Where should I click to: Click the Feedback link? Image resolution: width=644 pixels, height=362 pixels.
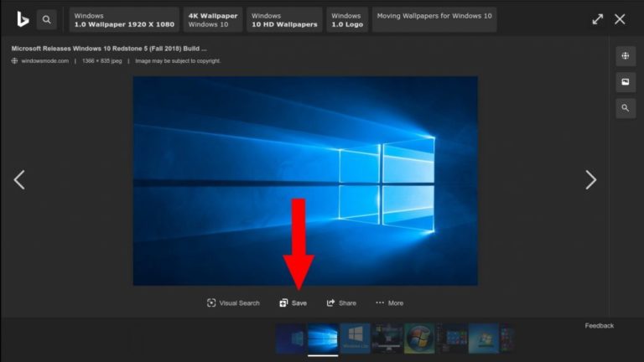[x=599, y=325]
